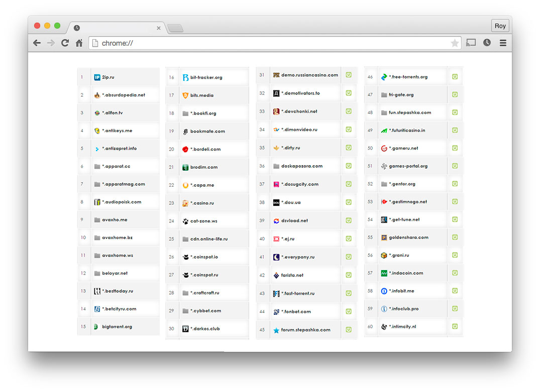
Task: Select the beloyar.net entry
Action: [x=119, y=273]
